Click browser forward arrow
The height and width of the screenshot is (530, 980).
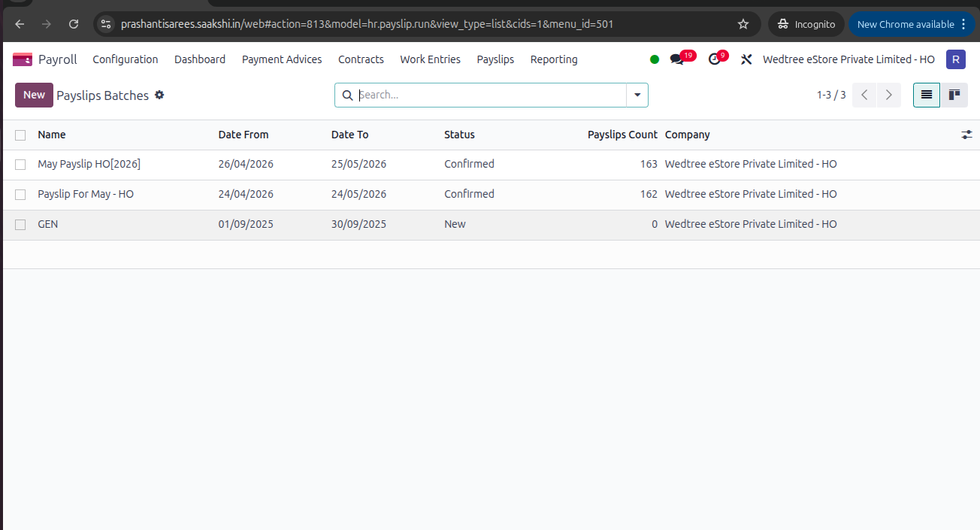47,24
